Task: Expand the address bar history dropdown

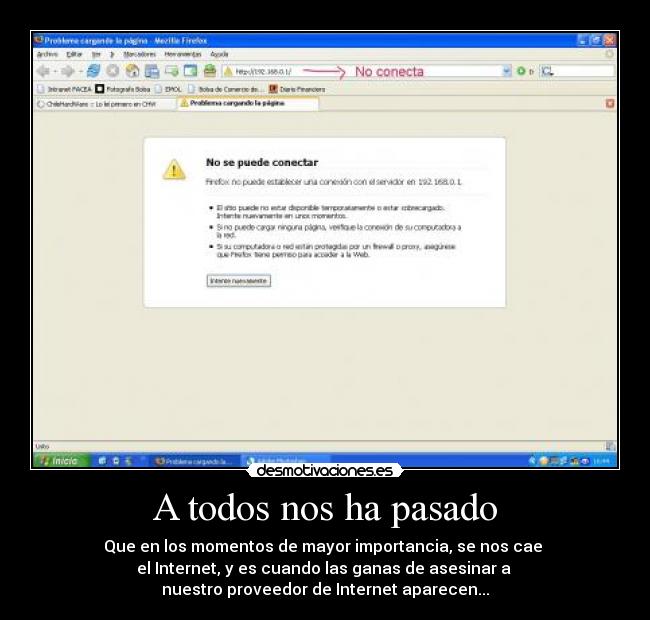Action: point(507,71)
